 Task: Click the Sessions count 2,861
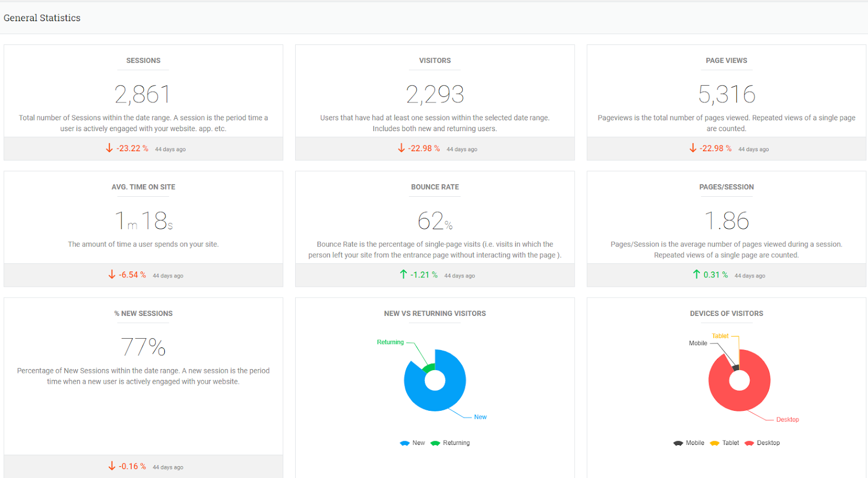click(143, 94)
